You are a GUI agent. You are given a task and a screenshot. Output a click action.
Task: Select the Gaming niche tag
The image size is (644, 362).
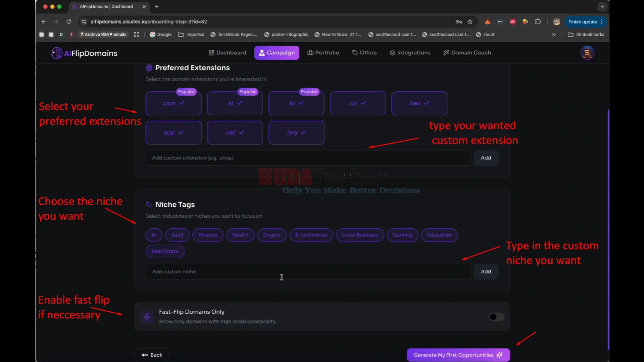402,235
